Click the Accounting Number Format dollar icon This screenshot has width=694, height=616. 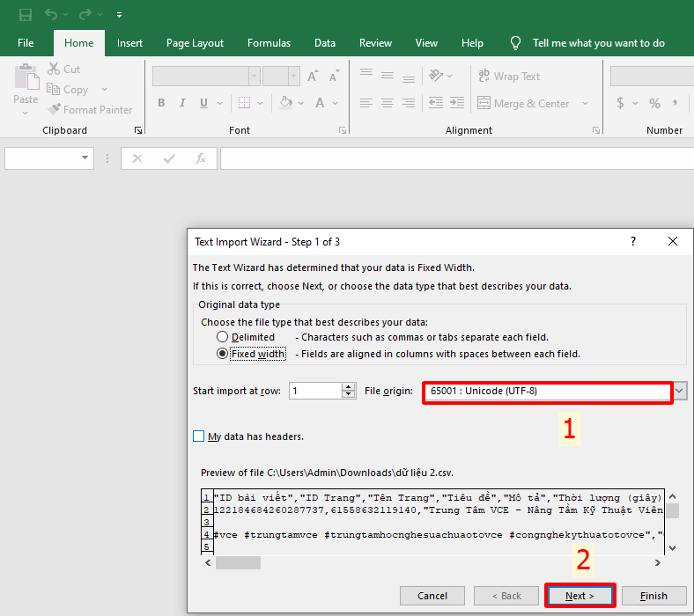pos(621,103)
